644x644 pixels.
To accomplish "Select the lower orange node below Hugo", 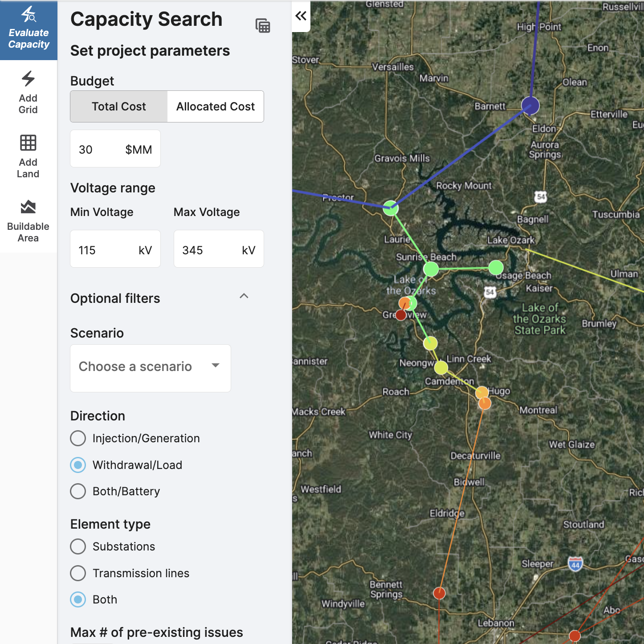I will 485,404.
